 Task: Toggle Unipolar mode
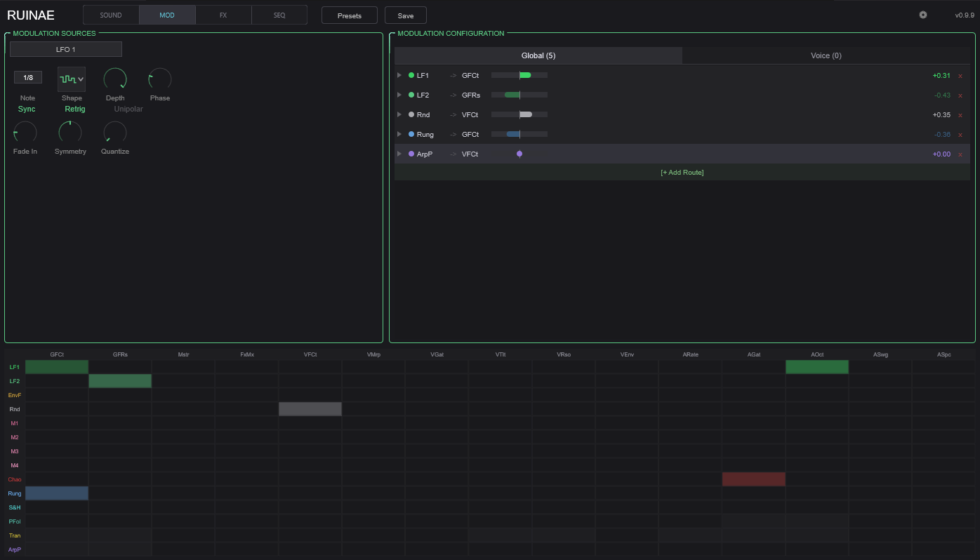click(128, 109)
